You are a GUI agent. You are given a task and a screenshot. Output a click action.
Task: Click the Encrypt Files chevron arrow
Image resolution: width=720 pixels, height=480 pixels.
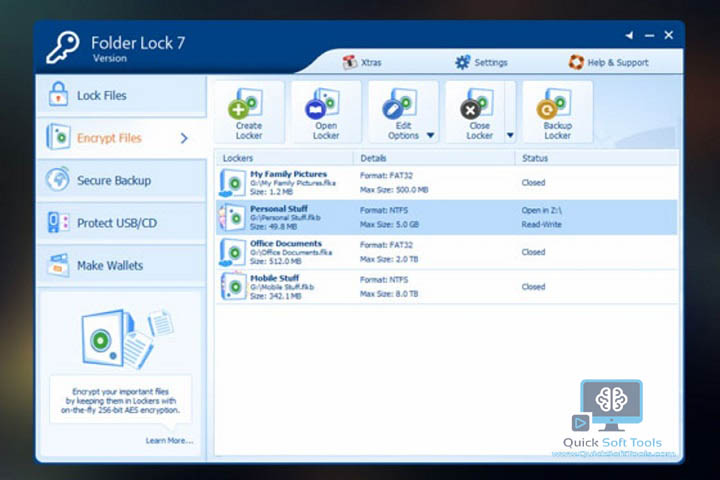click(184, 138)
